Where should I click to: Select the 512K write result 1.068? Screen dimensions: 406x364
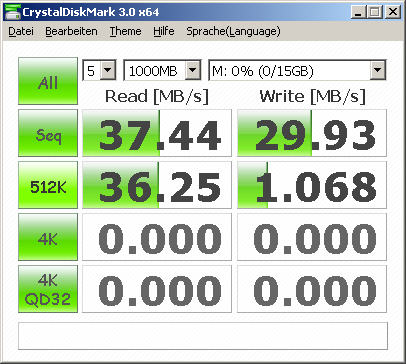point(312,185)
